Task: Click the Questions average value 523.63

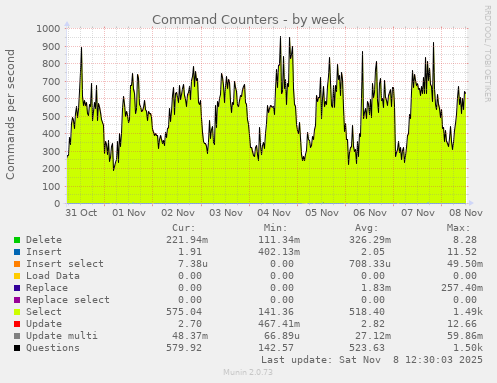Action: [x=367, y=348]
